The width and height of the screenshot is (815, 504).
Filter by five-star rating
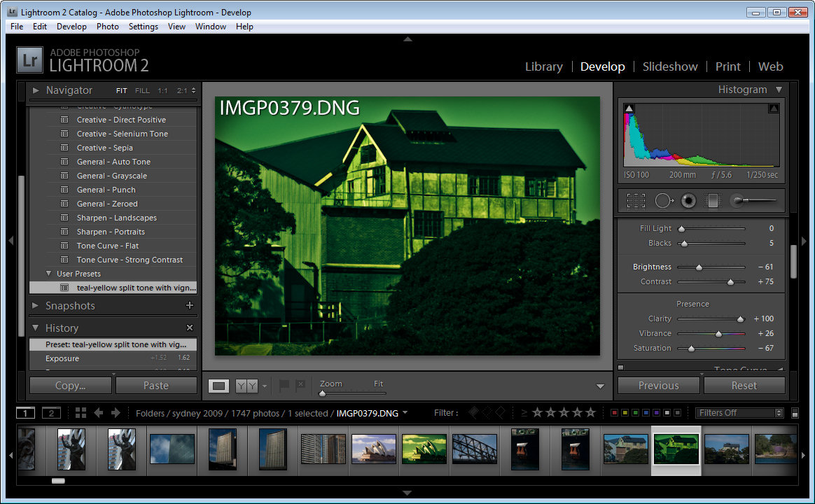pos(590,413)
